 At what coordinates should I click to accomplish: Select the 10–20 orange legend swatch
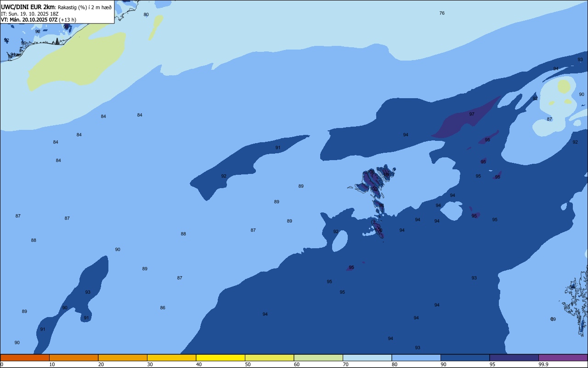pos(73,357)
